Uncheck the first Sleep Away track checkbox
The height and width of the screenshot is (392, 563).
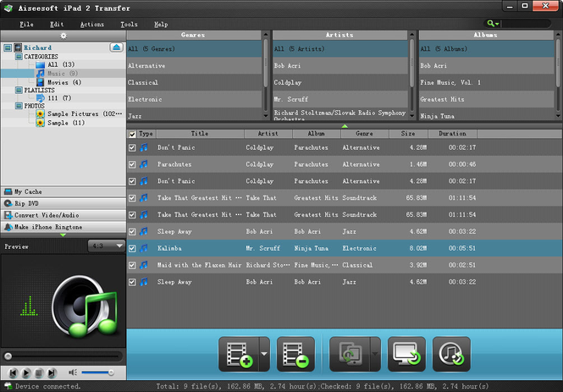click(132, 231)
